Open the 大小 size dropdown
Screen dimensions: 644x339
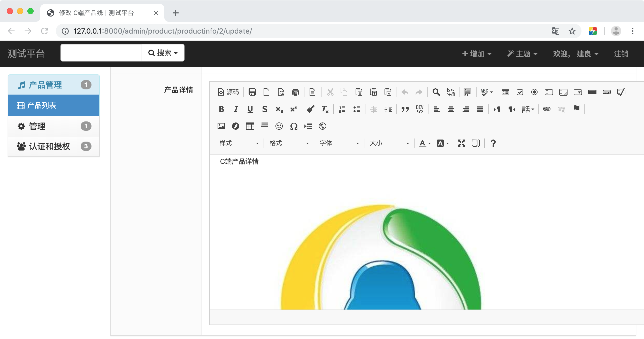(389, 143)
